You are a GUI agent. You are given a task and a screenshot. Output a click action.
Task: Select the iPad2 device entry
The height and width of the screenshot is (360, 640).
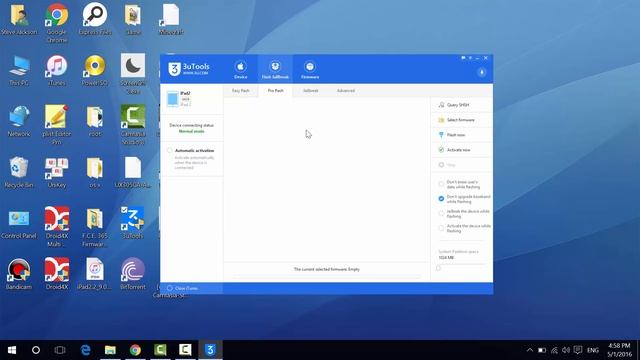[x=192, y=99]
